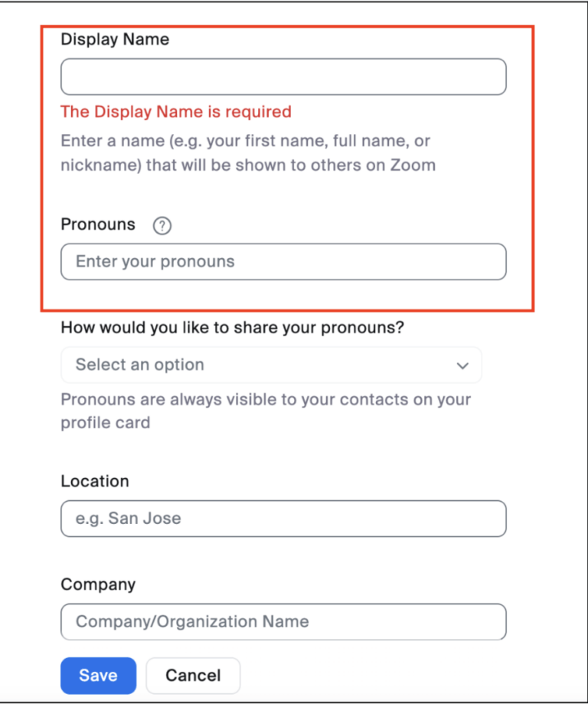Click the Display Name label
This screenshot has width=588, height=704.
click(114, 39)
